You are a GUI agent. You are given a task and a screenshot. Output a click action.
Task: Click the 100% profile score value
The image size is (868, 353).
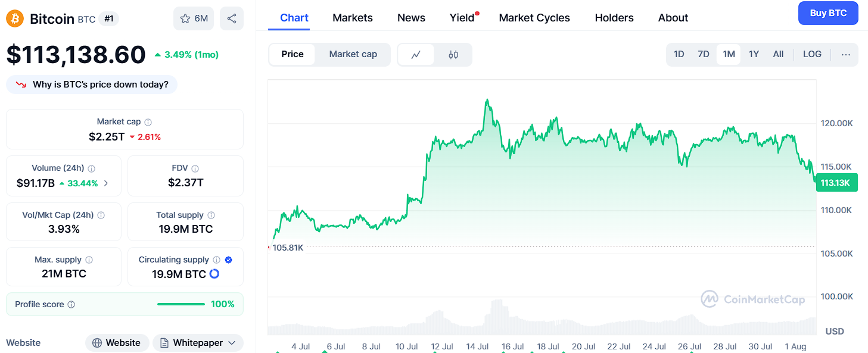(x=223, y=304)
